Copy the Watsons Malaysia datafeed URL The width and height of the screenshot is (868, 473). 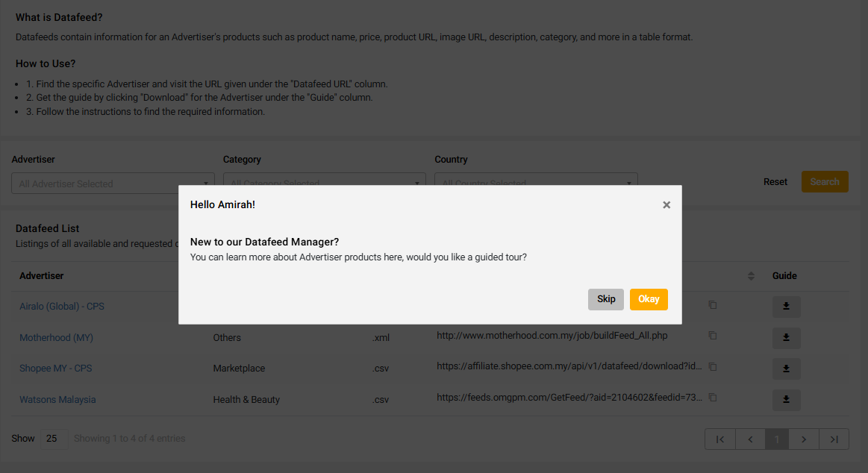click(x=713, y=398)
